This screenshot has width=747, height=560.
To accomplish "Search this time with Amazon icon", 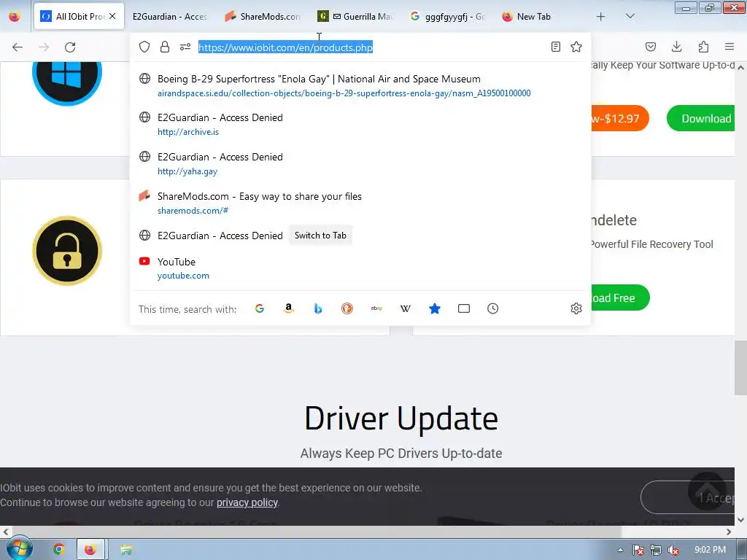I will tap(289, 308).
